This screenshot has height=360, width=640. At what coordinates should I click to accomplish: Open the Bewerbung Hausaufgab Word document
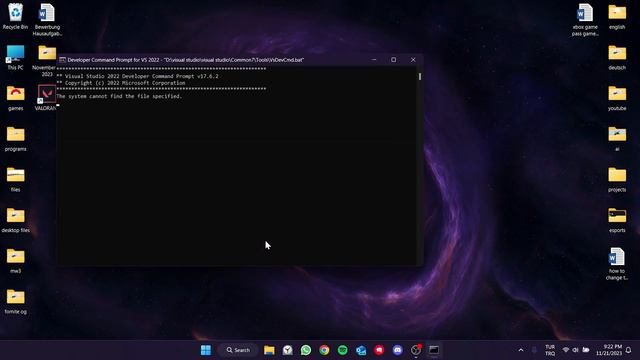point(47,19)
